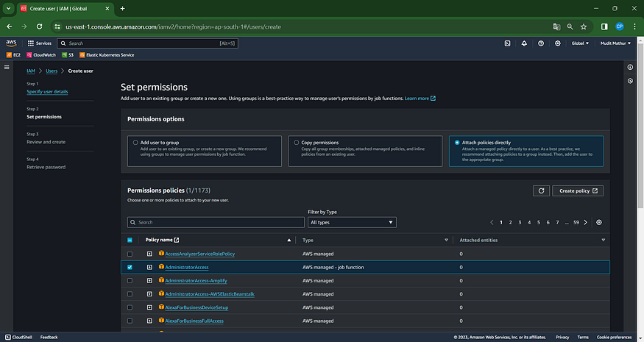Image resolution: width=644 pixels, height=342 pixels.
Task: Click the translate page icon
Action: pos(556,26)
